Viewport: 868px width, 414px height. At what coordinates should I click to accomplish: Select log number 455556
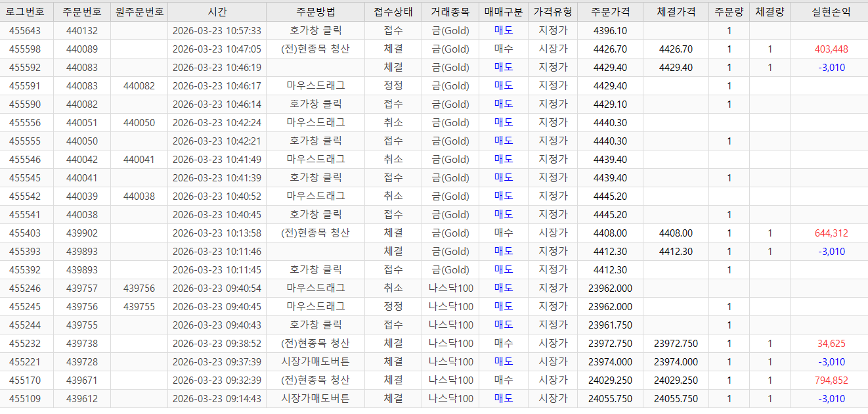25,123
